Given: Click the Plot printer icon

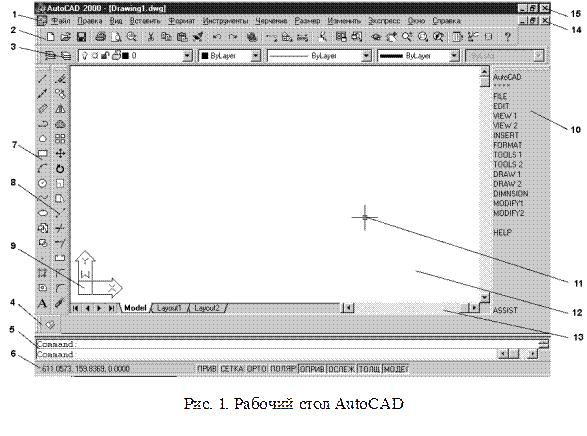Looking at the screenshot, I should pos(100,37).
